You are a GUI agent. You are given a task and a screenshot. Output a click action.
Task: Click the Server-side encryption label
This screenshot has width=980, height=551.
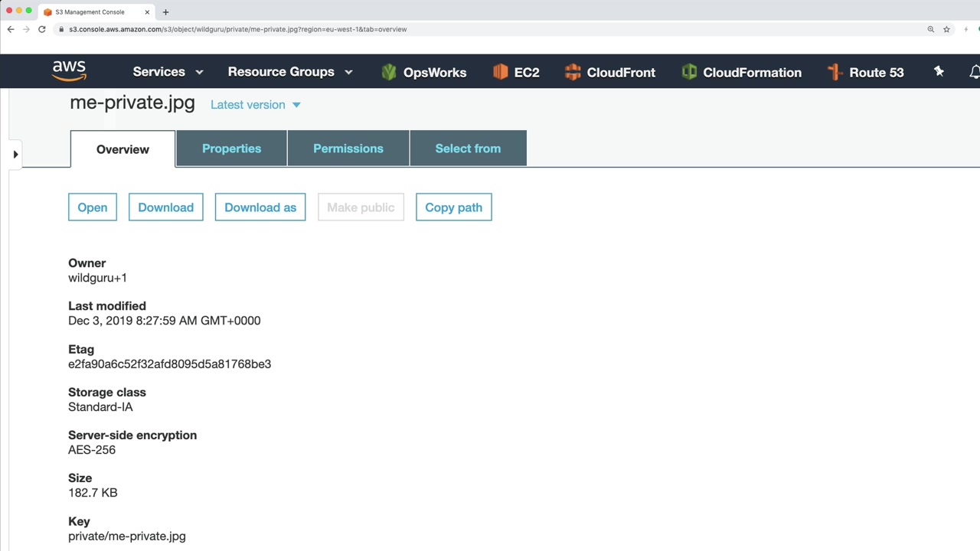(x=132, y=435)
